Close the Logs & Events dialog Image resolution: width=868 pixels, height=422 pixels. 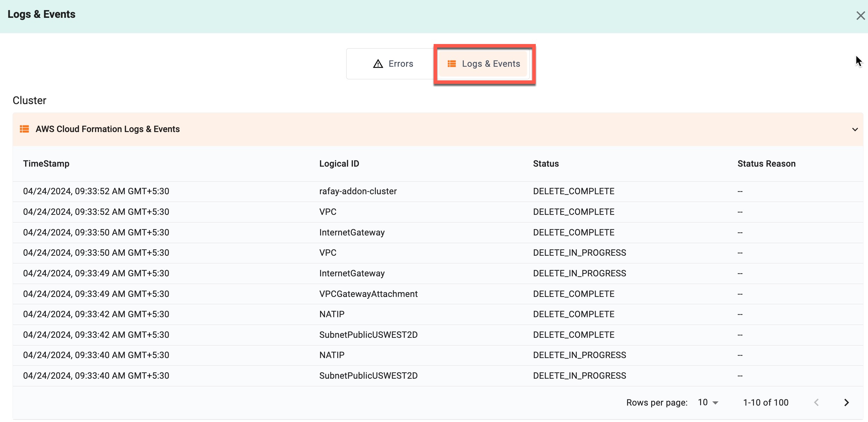pyautogui.click(x=860, y=16)
